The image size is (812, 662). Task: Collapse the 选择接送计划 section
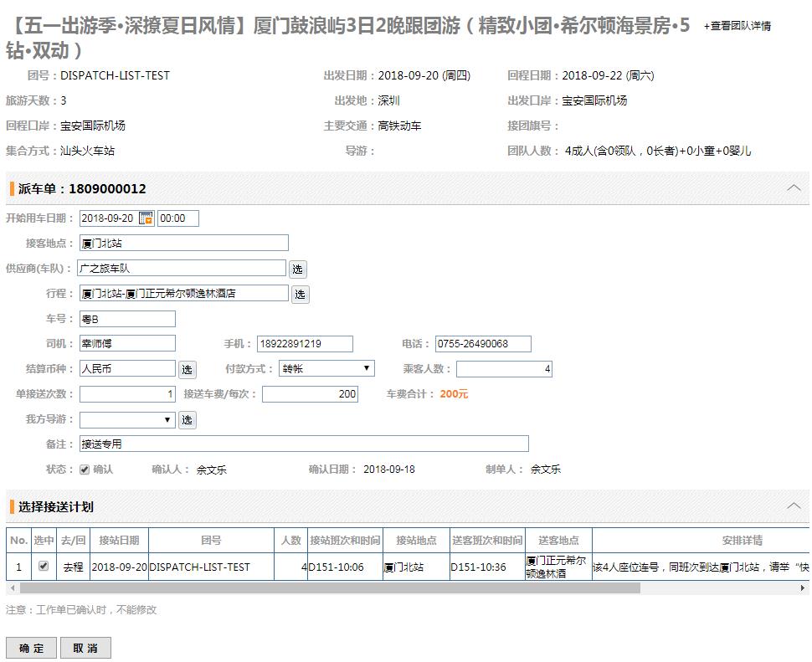tap(794, 506)
